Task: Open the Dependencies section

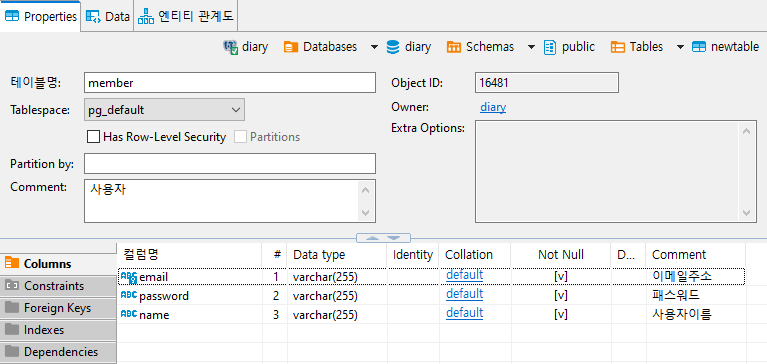Action: pyautogui.click(x=58, y=352)
